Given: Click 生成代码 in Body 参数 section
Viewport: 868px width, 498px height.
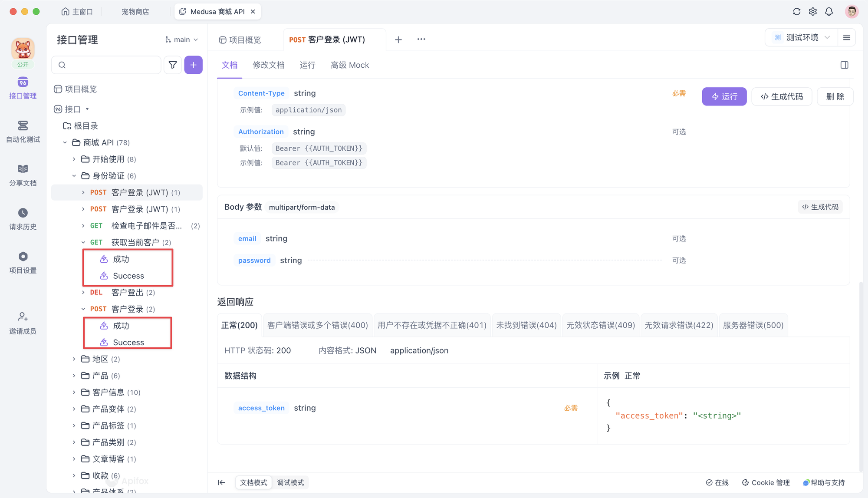Looking at the screenshot, I should 820,207.
